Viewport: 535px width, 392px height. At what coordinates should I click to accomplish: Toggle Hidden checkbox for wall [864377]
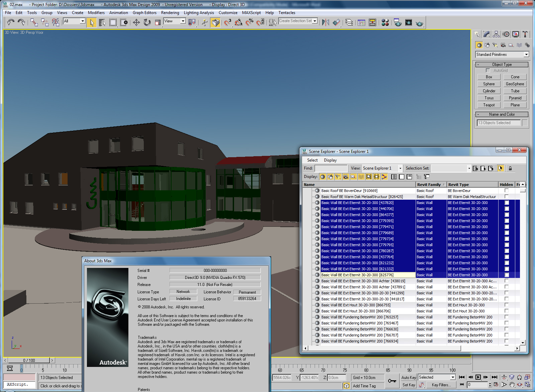click(x=507, y=215)
